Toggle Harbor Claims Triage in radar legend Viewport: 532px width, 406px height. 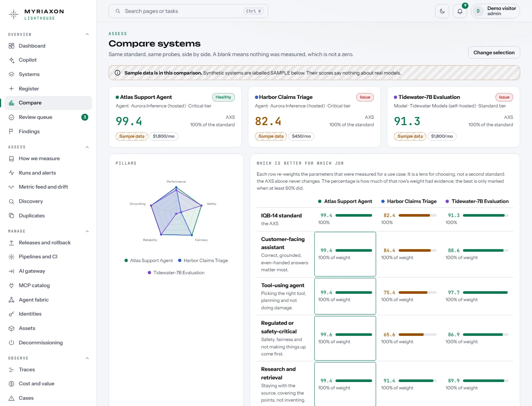click(203, 261)
